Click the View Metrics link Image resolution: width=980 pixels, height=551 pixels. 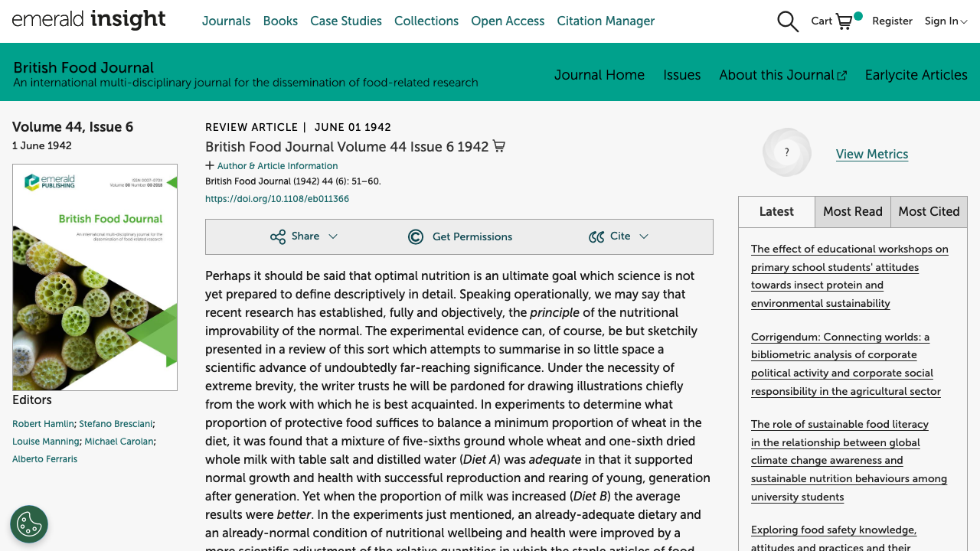(871, 154)
